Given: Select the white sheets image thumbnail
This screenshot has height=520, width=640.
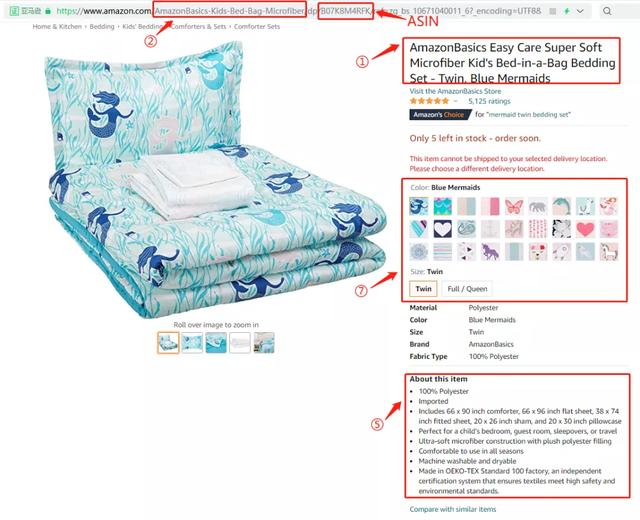Looking at the screenshot, I should [x=240, y=342].
